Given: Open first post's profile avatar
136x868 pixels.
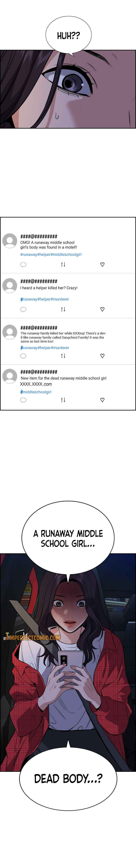Looking at the screenshot, I should (x=10, y=241).
